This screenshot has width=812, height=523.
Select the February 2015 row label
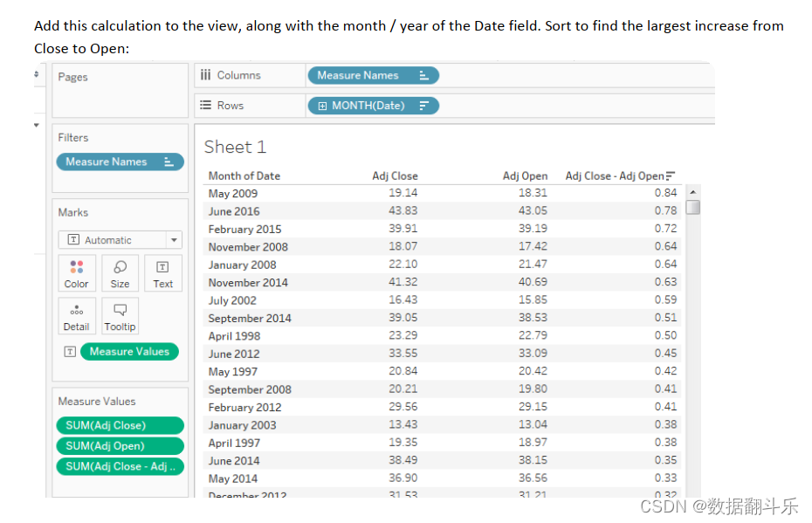244,230
